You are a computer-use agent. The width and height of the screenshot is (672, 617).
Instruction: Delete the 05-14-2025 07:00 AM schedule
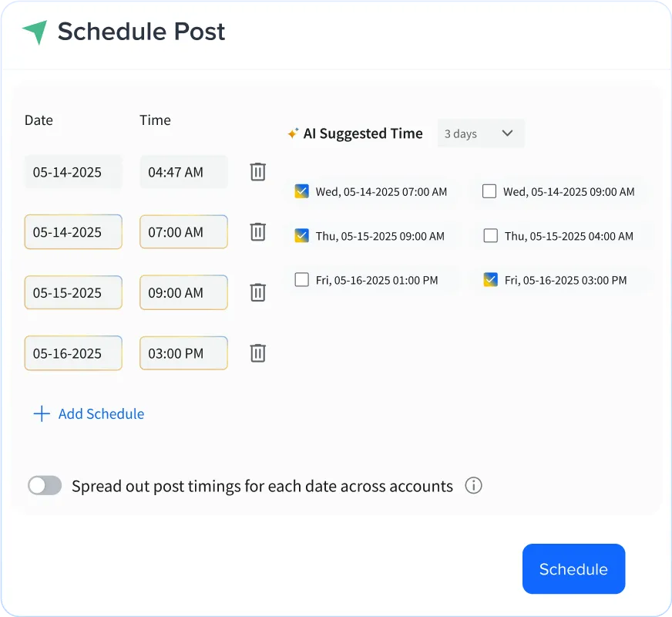(258, 232)
